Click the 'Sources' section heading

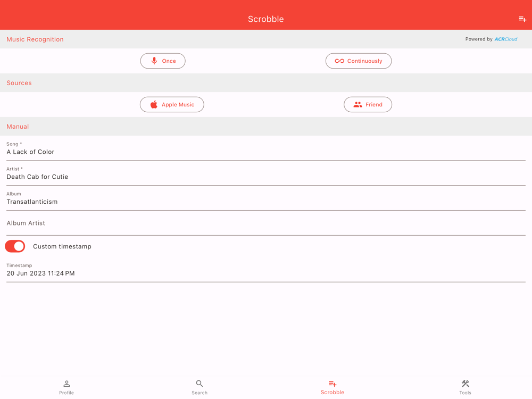(19, 83)
